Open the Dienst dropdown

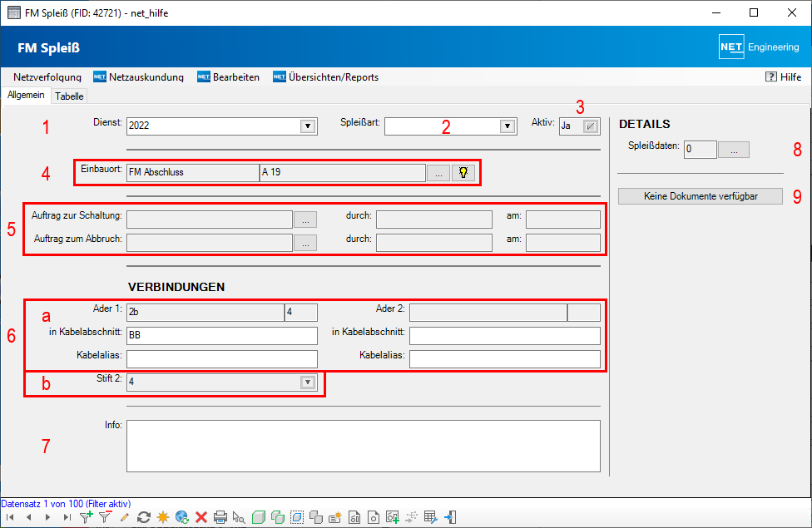pyautogui.click(x=308, y=126)
